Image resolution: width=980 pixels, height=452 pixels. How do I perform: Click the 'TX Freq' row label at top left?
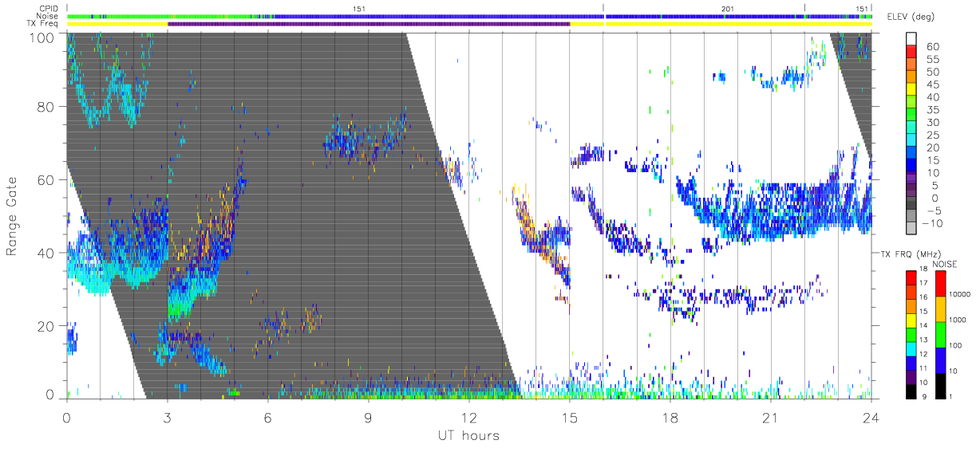[x=42, y=24]
